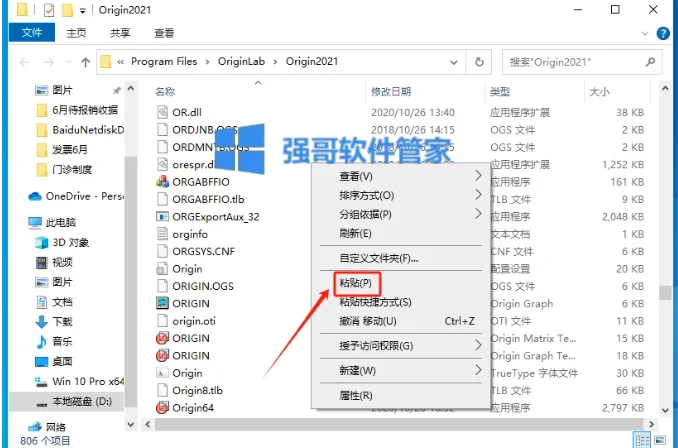Expand the 查看(V) submenu

[478, 176]
